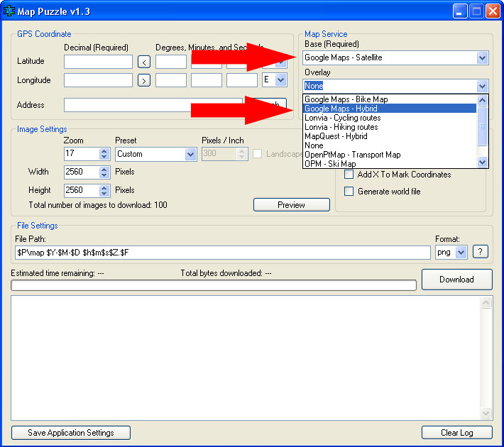Decrease Height using the down spinner arrow
Image resolution: width=504 pixels, height=447 pixels.
tap(104, 194)
